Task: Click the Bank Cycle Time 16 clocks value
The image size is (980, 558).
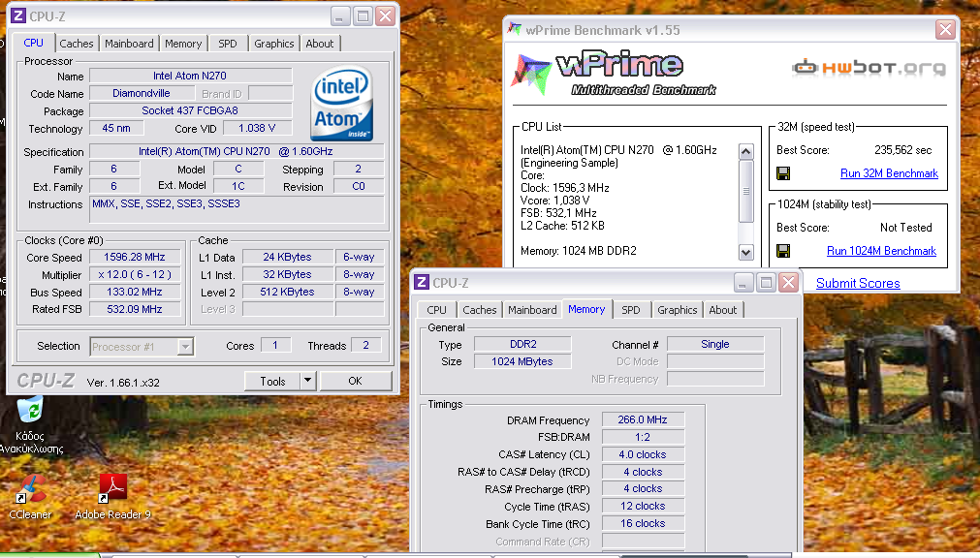Action: [x=643, y=524]
